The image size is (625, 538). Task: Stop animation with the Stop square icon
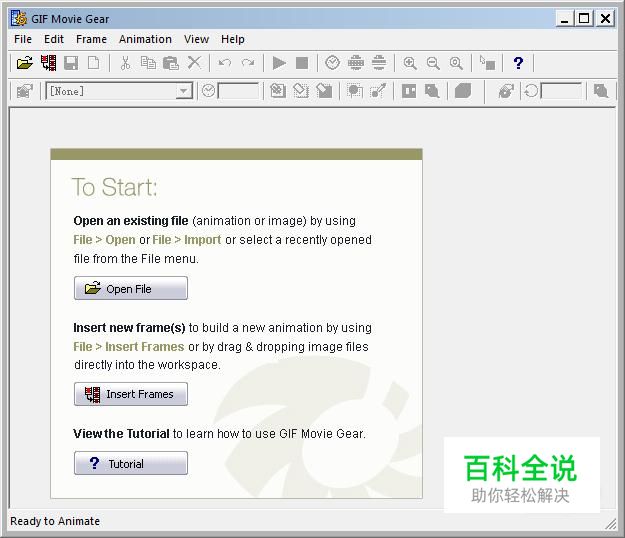(302, 63)
